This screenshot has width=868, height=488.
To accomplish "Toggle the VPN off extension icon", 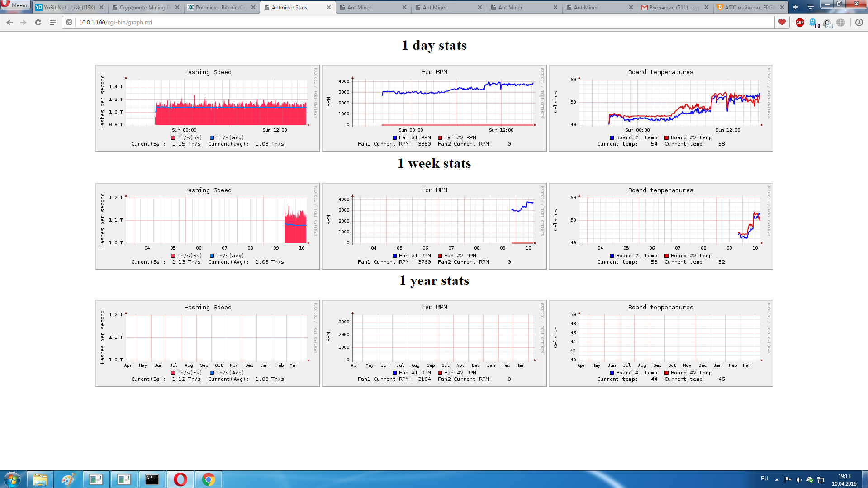I will (x=827, y=23).
